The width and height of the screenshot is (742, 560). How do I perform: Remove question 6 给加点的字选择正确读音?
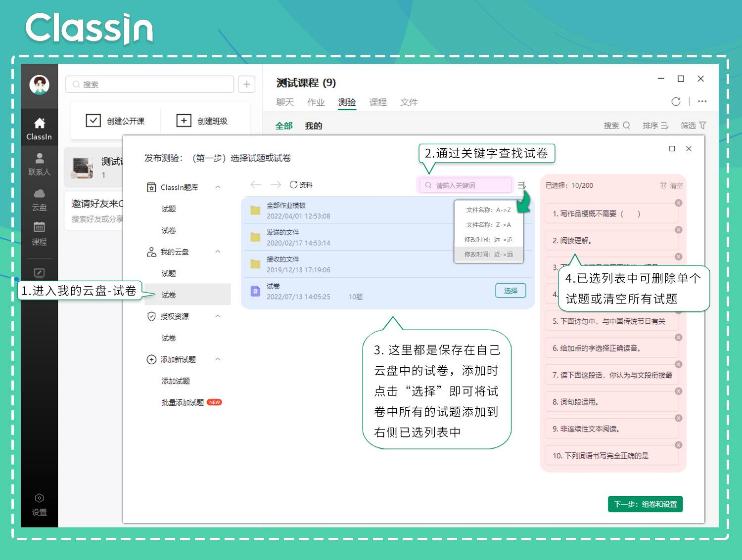(679, 337)
